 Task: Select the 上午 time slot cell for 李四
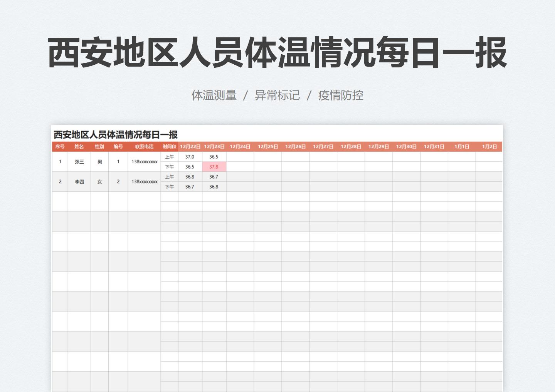coord(169,176)
